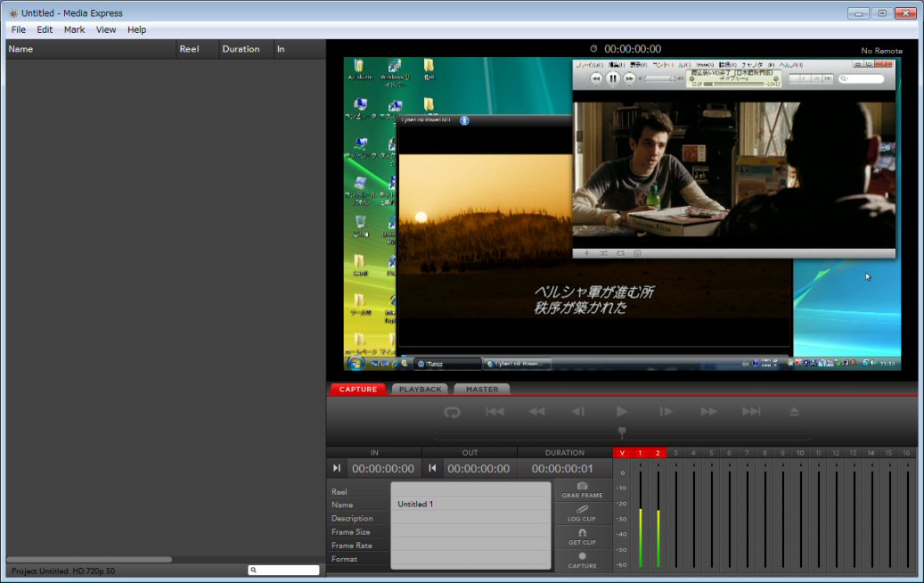The width and height of the screenshot is (924, 583).
Task: Click the Out timecode field
Action: pos(478,469)
